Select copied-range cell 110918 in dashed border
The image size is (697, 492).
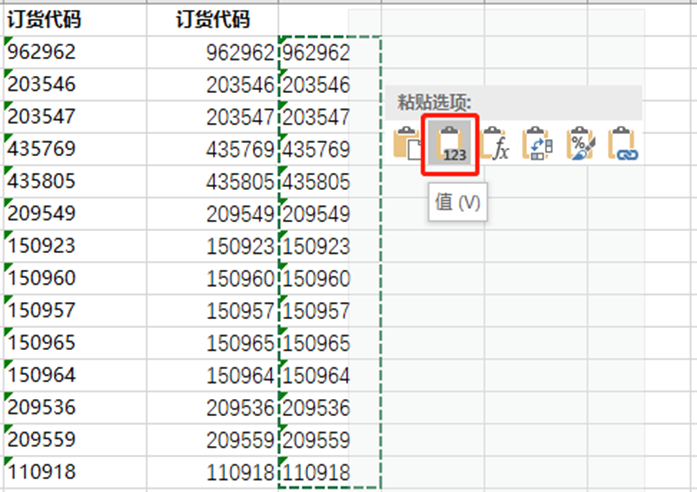(330, 472)
